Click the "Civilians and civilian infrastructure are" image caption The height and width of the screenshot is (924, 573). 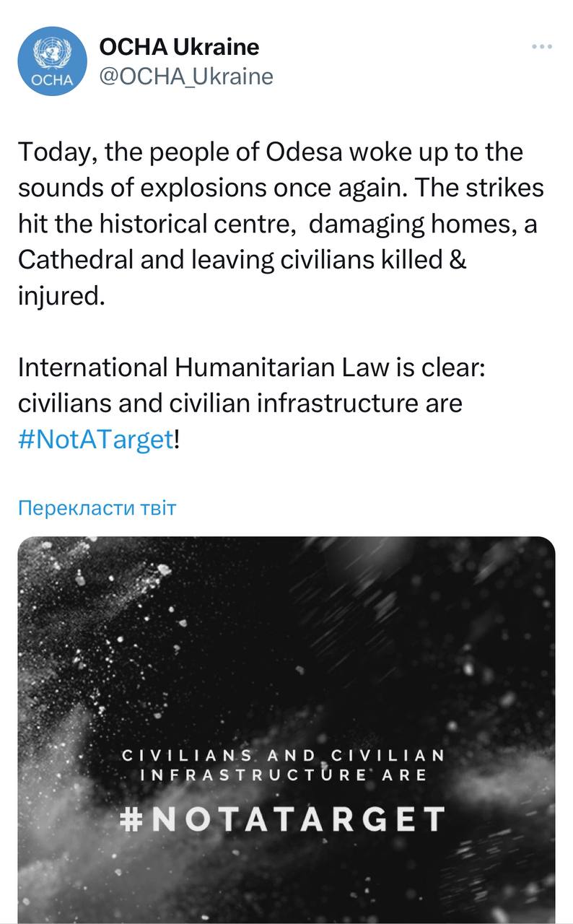(x=282, y=765)
